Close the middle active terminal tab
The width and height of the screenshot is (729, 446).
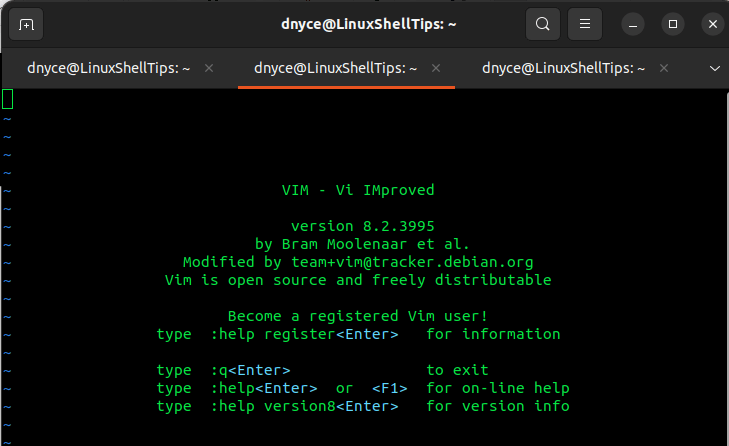point(436,68)
